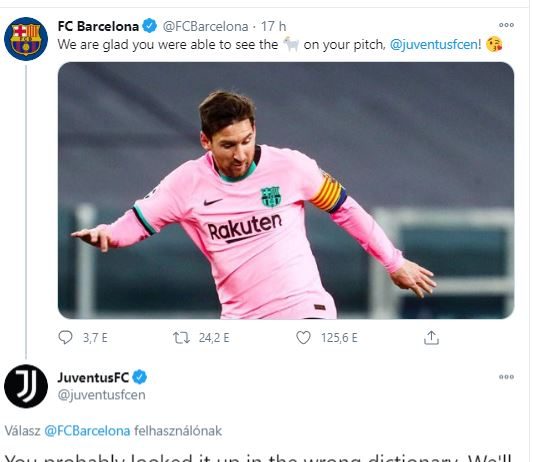Open the FC Barcelona display name link
This screenshot has width=533, height=462.
click(98, 26)
